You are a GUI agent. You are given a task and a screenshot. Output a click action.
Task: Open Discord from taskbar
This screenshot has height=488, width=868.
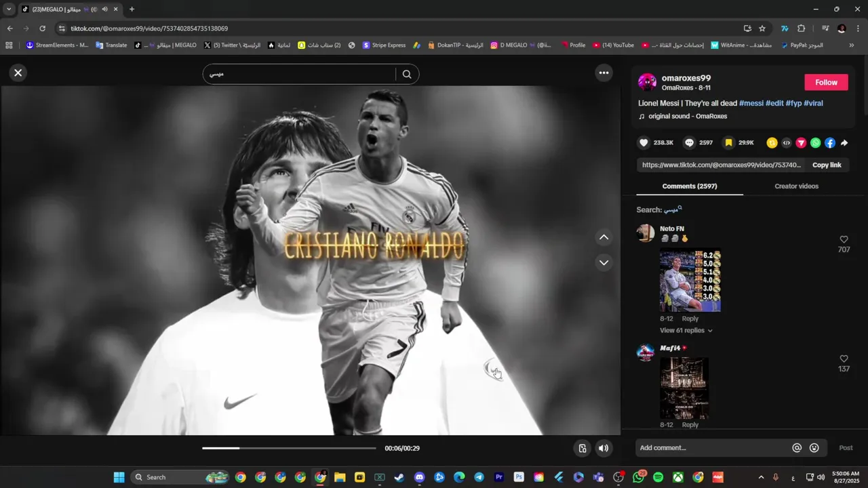point(419,477)
